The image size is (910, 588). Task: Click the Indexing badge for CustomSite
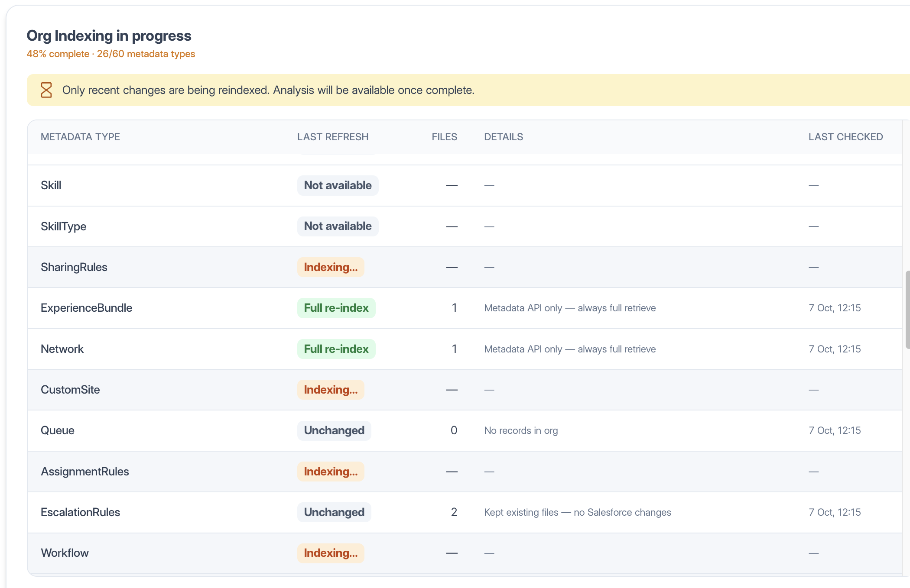pos(331,390)
